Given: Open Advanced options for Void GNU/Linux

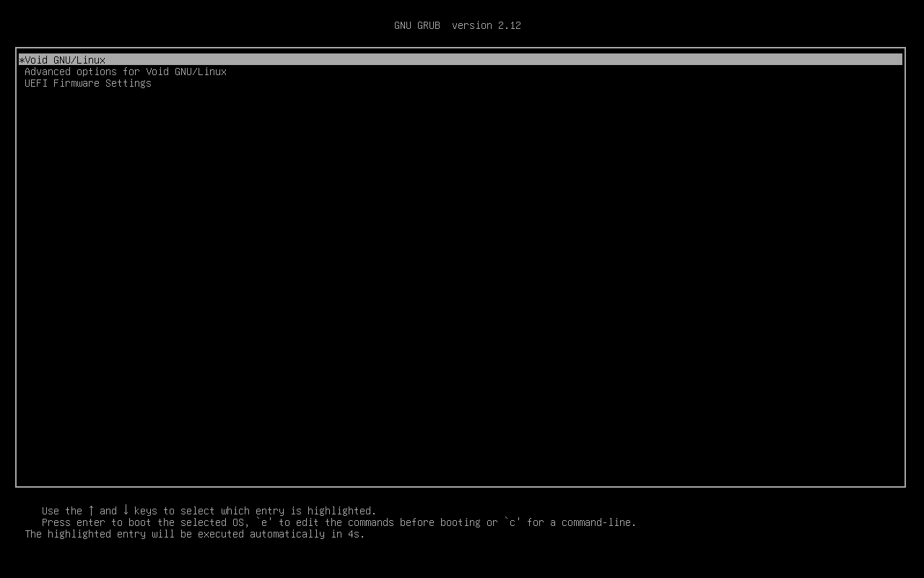Looking at the screenshot, I should click(126, 72).
